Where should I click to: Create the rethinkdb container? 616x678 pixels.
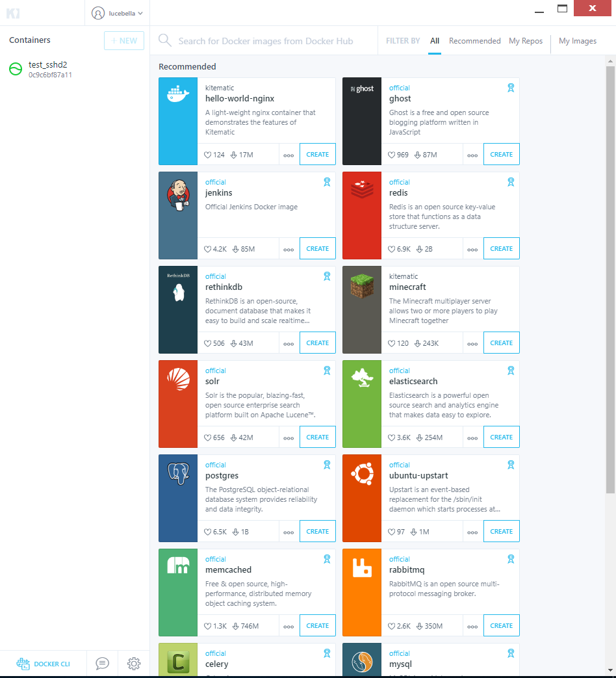click(318, 343)
